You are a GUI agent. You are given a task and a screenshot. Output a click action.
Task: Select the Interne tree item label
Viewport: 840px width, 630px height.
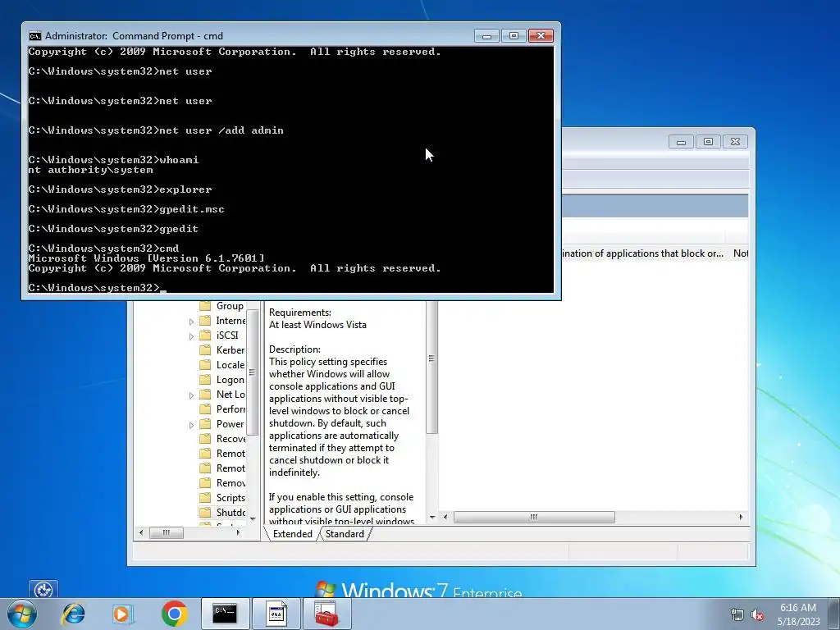(x=231, y=321)
